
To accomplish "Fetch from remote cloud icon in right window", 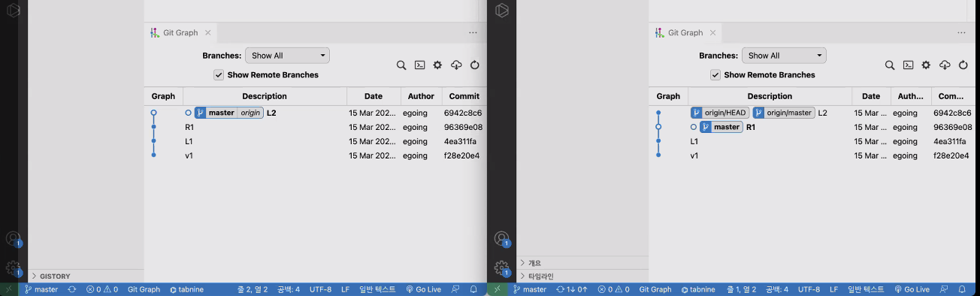I will click(x=945, y=65).
